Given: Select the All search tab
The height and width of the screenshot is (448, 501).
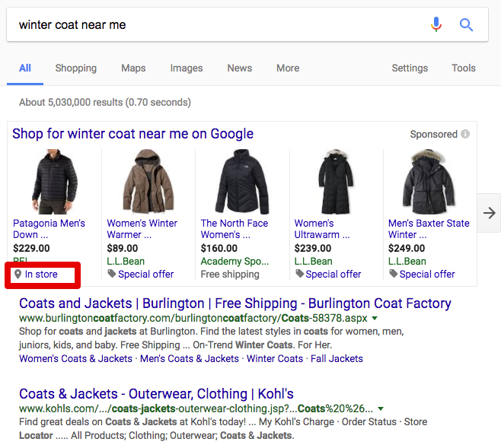Looking at the screenshot, I should click(x=25, y=68).
